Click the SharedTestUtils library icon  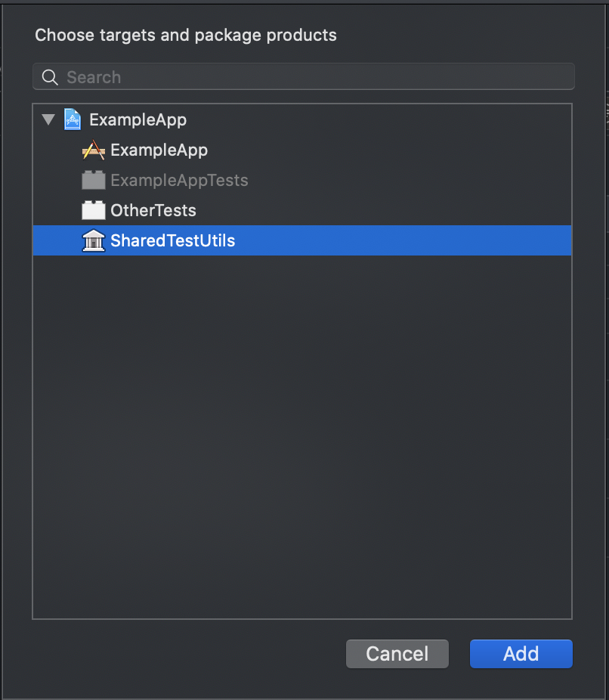[93, 240]
